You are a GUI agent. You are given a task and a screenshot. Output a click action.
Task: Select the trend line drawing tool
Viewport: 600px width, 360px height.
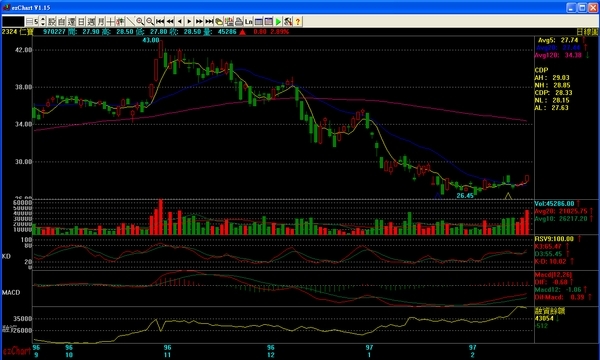130,21
